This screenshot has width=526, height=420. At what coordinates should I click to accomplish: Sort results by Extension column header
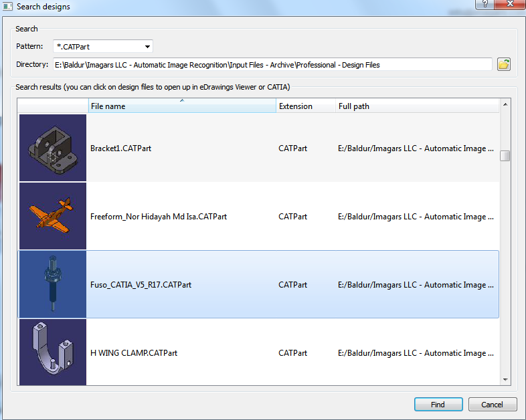tap(305, 106)
